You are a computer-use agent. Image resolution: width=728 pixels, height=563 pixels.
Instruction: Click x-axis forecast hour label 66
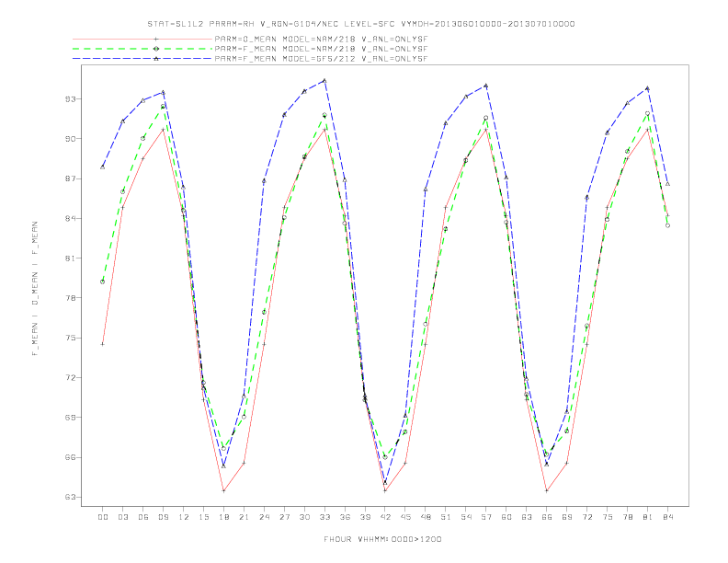[547, 517]
